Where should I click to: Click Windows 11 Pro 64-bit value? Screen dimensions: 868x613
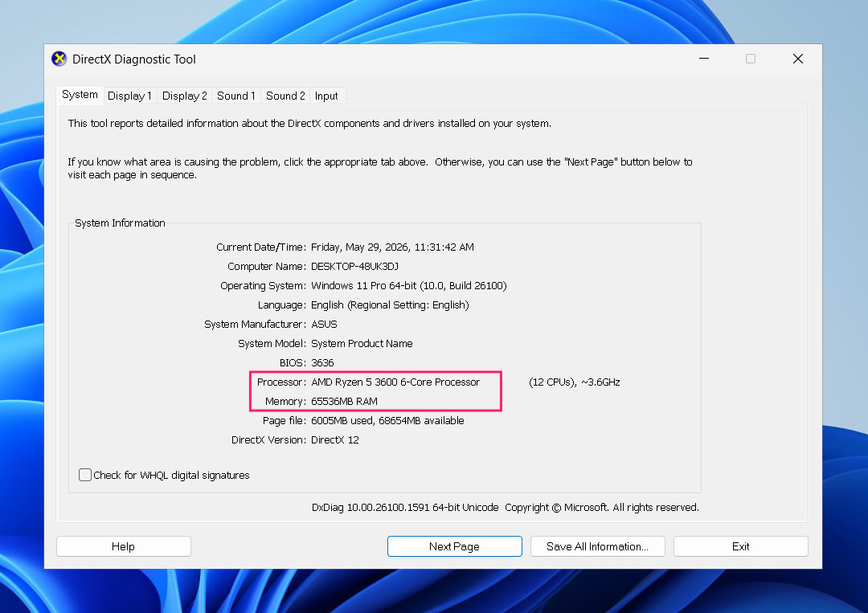[408, 285]
